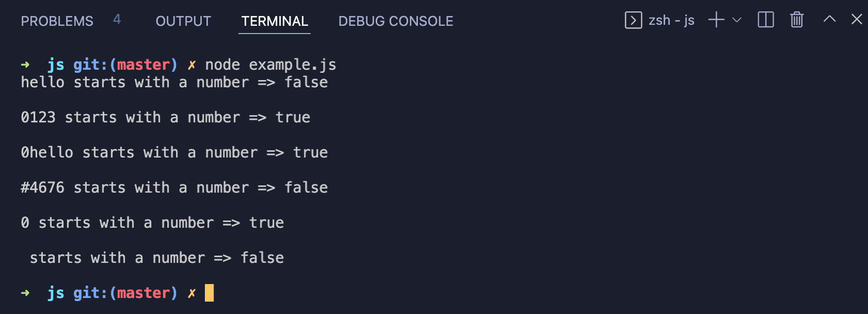Viewport: 868px width, 314px height.
Task: Click 'git:(master)' in the bottom prompt
Action: pyautogui.click(x=125, y=293)
